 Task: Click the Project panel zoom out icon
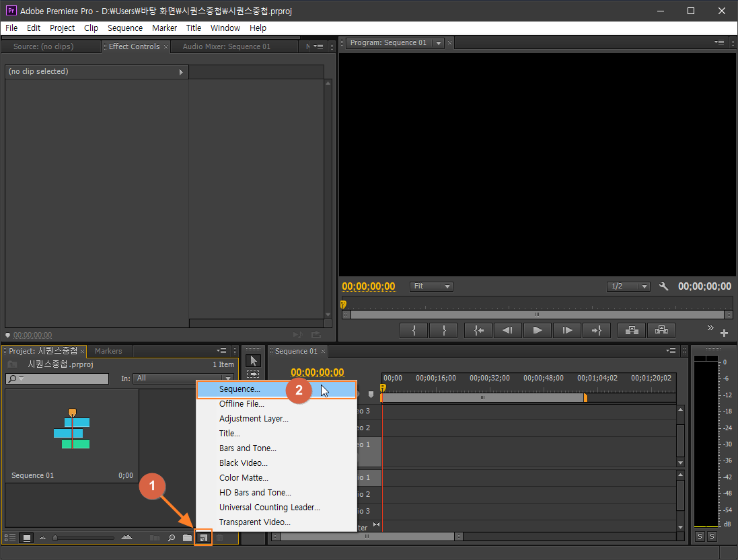coord(43,538)
